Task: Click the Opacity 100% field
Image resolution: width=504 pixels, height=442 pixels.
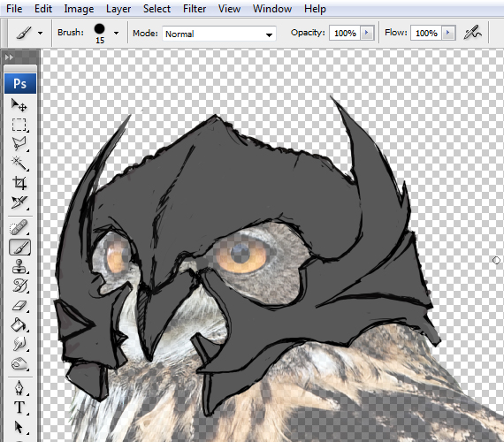Action: (x=345, y=33)
